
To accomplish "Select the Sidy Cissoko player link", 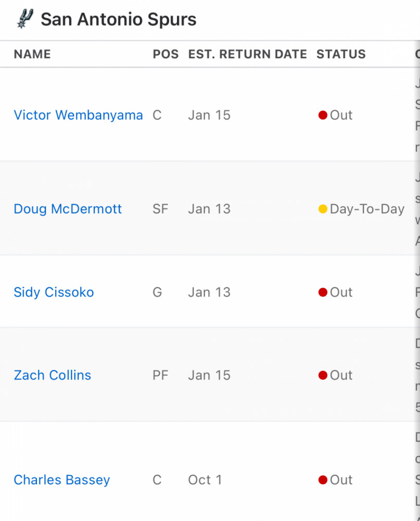I will pos(54,292).
